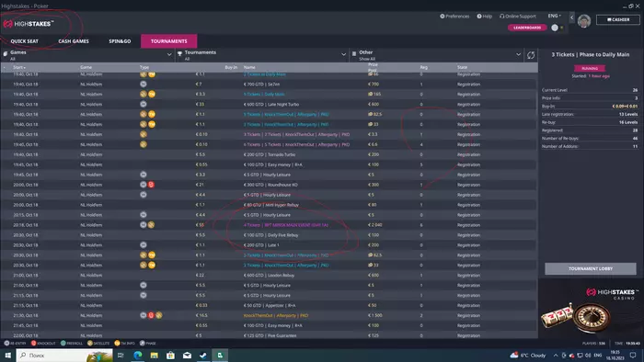
Task: Open Mail app from taskbar
Action: (x=187, y=355)
